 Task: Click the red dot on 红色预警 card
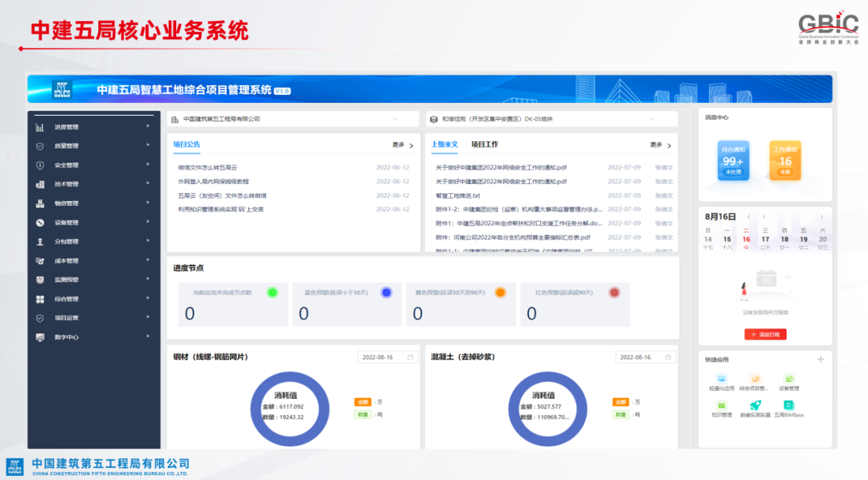pos(614,293)
